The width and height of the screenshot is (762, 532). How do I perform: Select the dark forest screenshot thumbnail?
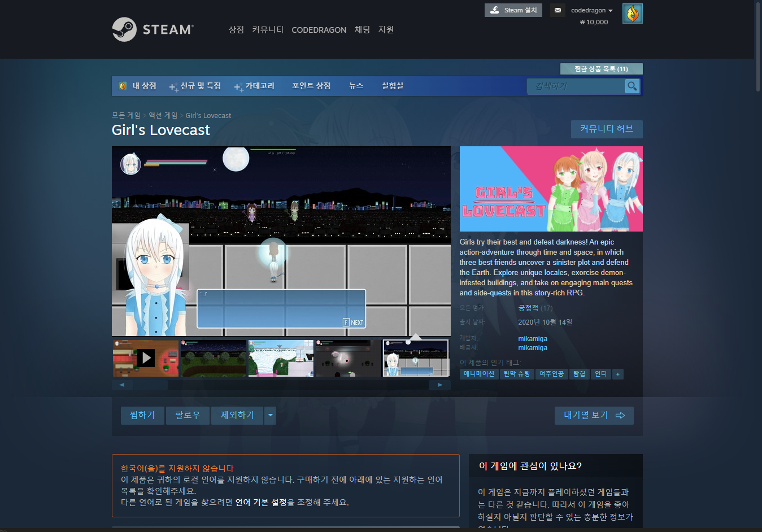(x=213, y=358)
